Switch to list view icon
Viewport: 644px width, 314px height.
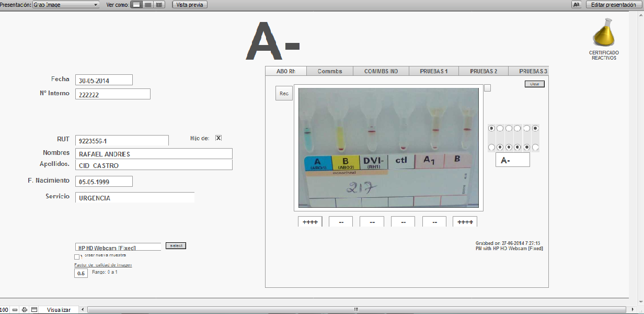pyautogui.click(x=148, y=5)
